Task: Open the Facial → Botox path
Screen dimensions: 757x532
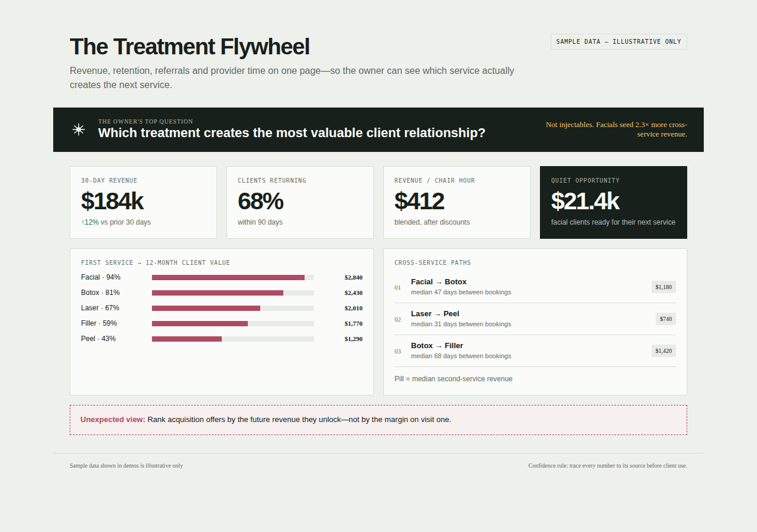Action: coord(535,287)
